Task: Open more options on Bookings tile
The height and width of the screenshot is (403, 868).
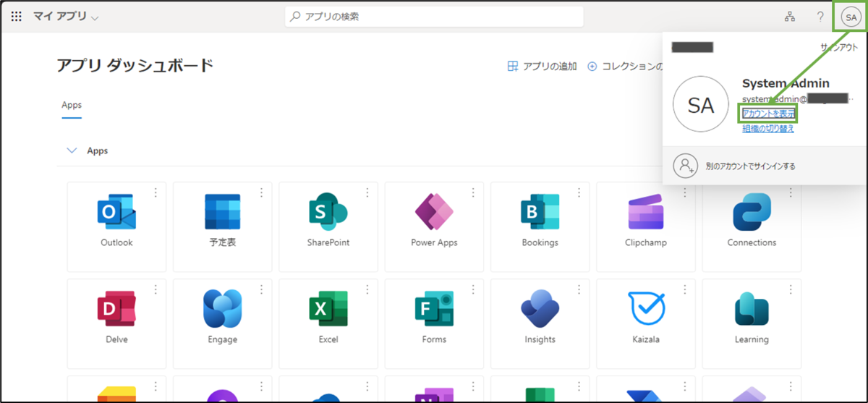Action: coord(579,192)
